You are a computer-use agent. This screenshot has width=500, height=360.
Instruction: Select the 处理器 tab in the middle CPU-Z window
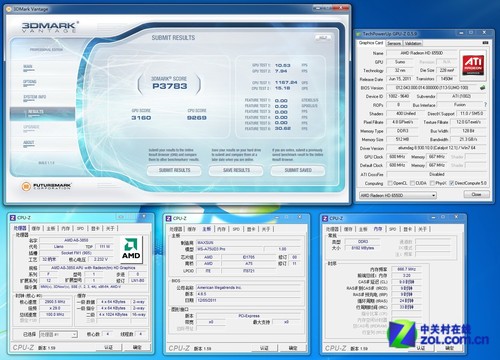click(x=176, y=229)
